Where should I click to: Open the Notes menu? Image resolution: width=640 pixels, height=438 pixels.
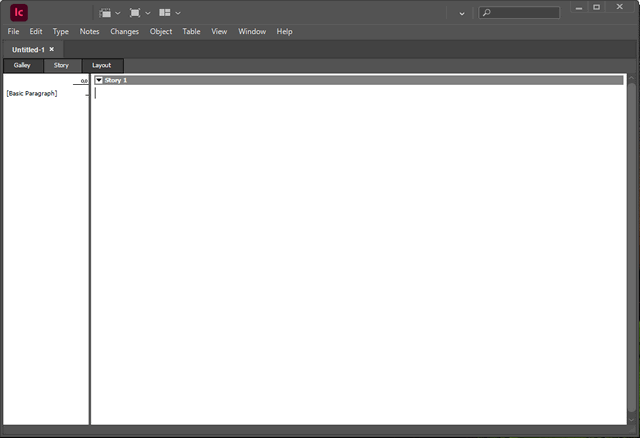(90, 31)
